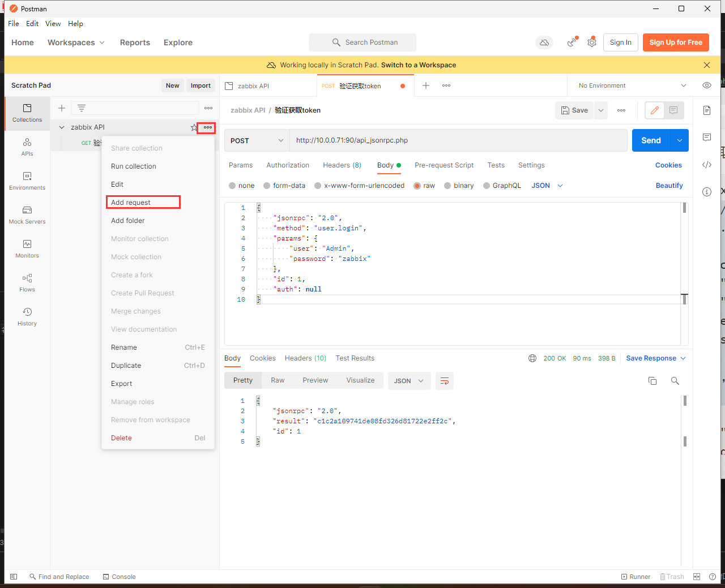The height and width of the screenshot is (588, 725).
Task: Open the Mock Servers sidebar panel
Action: coord(27,215)
